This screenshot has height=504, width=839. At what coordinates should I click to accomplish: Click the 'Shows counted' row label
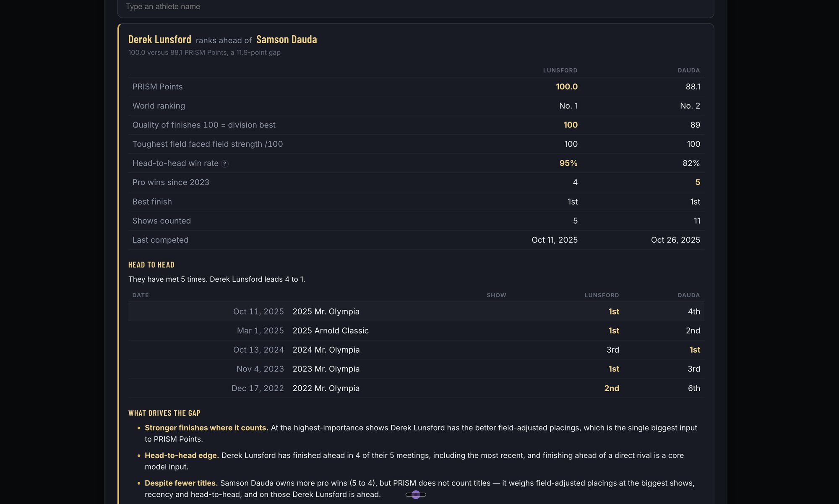click(x=162, y=221)
